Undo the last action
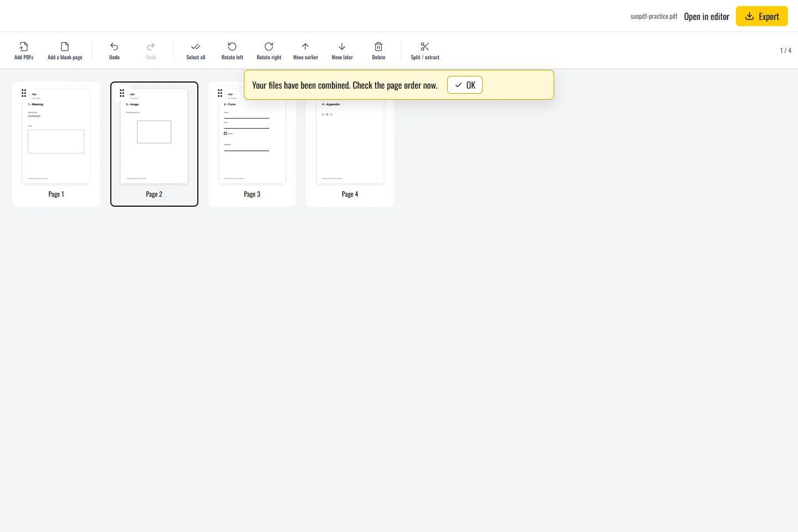Image resolution: width=798 pixels, height=532 pixels. [x=114, y=50]
